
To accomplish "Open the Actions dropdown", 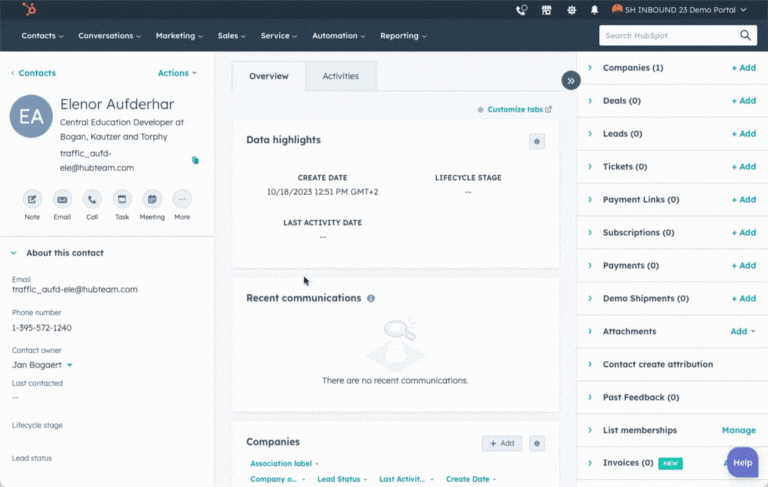I will [x=177, y=73].
